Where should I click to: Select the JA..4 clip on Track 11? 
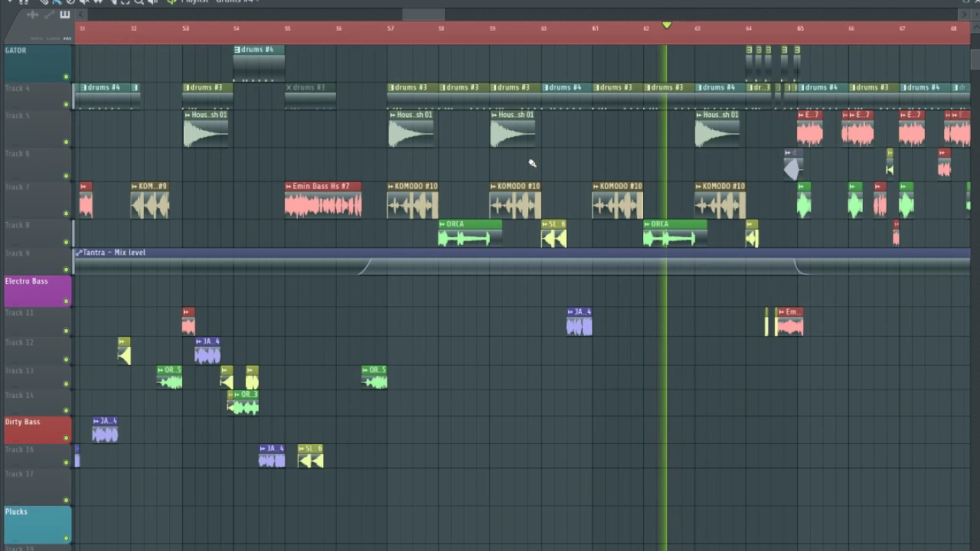580,322
